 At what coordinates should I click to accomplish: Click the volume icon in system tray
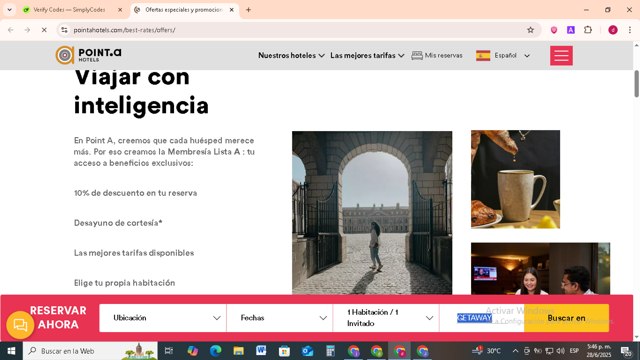coord(561,351)
